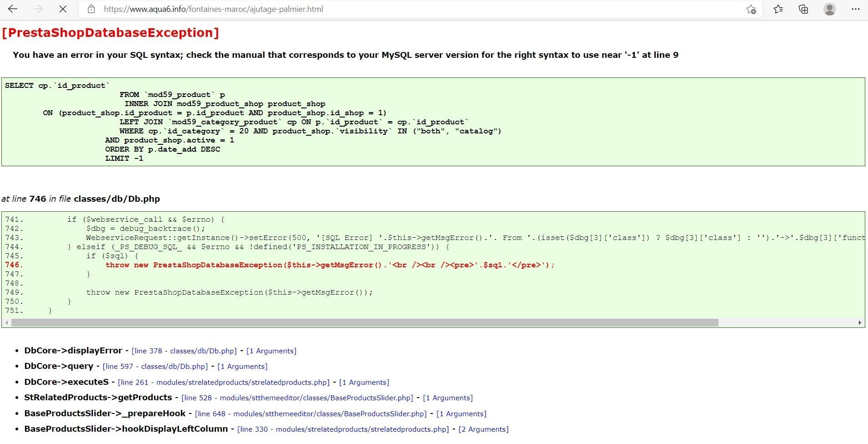Click the PrestaShopDatabaseException heading
This screenshot has height=444, width=868.
111,33
